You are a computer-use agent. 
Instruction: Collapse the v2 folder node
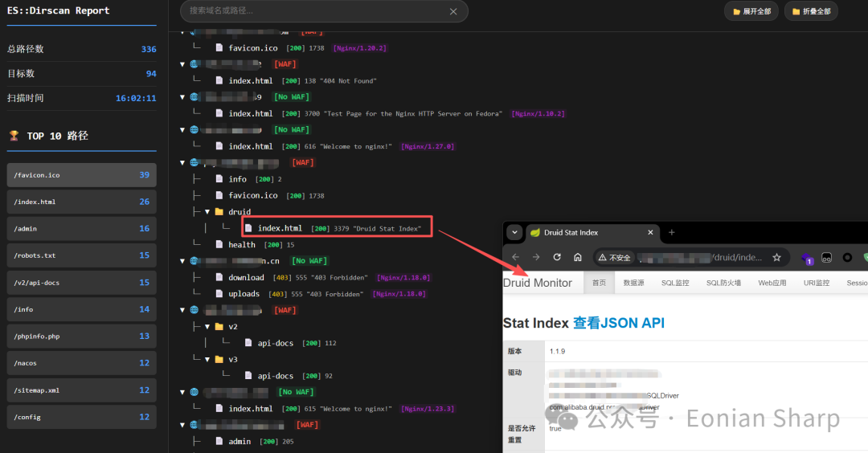(207, 327)
